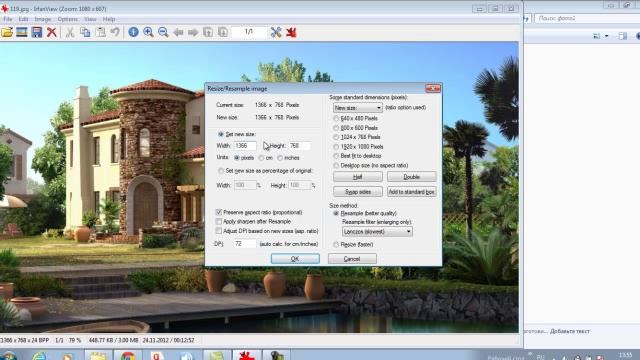
Task: Select Set new size as percentage option
Action: pyautogui.click(x=221, y=171)
